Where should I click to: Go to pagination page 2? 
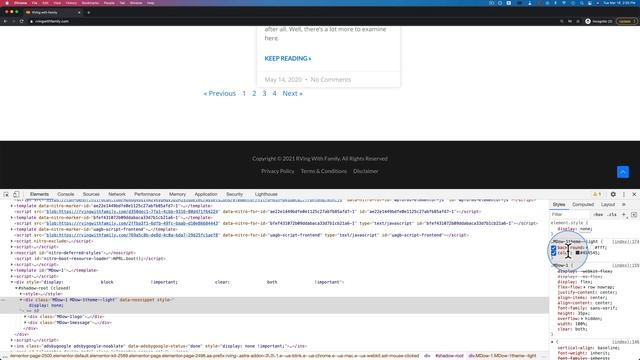click(x=254, y=93)
